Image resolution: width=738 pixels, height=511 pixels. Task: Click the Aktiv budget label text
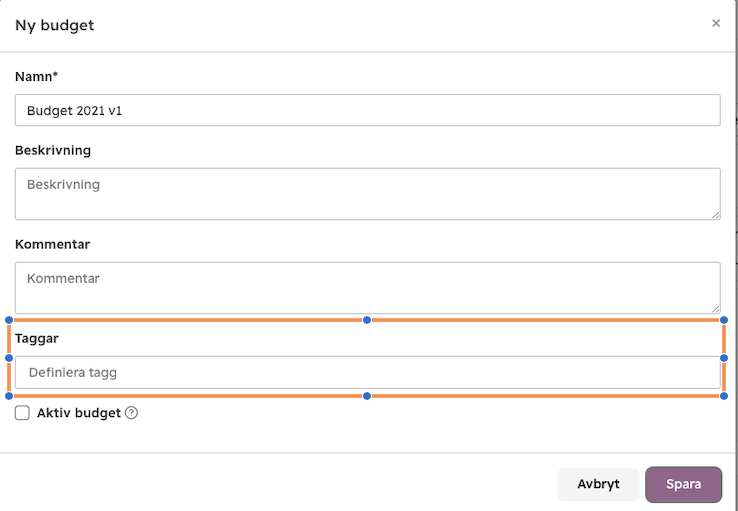[x=79, y=413]
